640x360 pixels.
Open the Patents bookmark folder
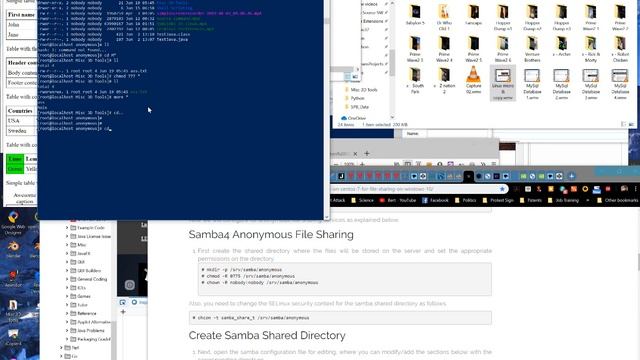click(x=531, y=200)
